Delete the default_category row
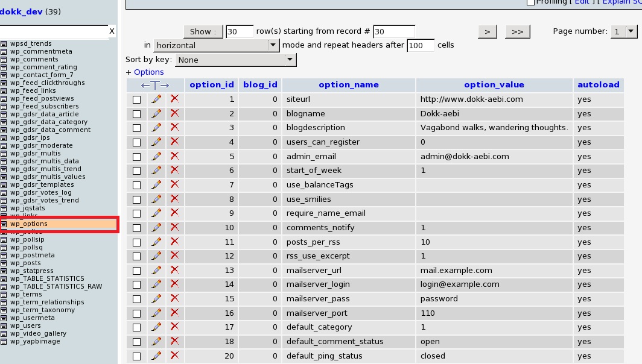The width and height of the screenshot is (642, 364). (174, 327)
